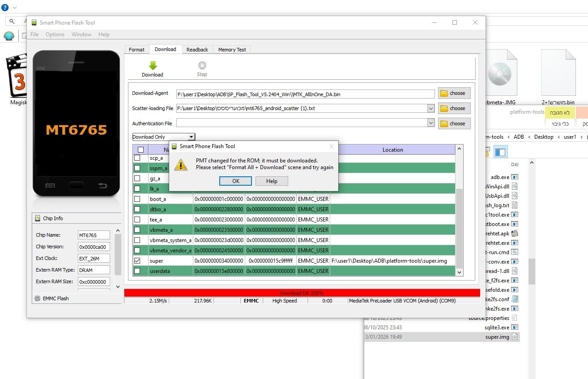Click the blue help question mark icon

(5, 8)
